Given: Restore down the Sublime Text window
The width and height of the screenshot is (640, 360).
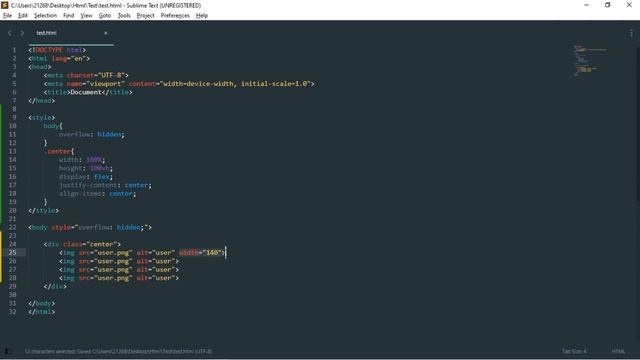Looking at the screenshot, I should [607, 5].
